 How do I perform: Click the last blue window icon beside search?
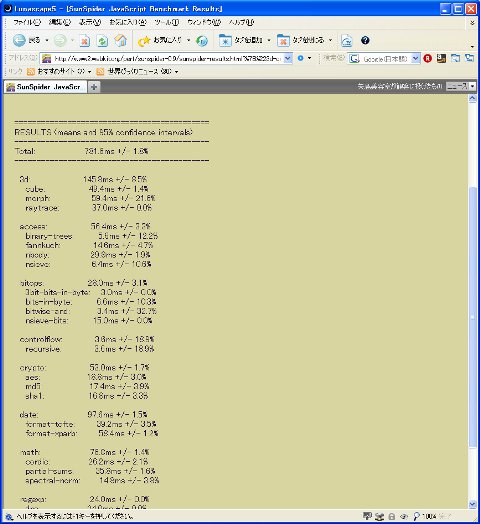point(469,58)
